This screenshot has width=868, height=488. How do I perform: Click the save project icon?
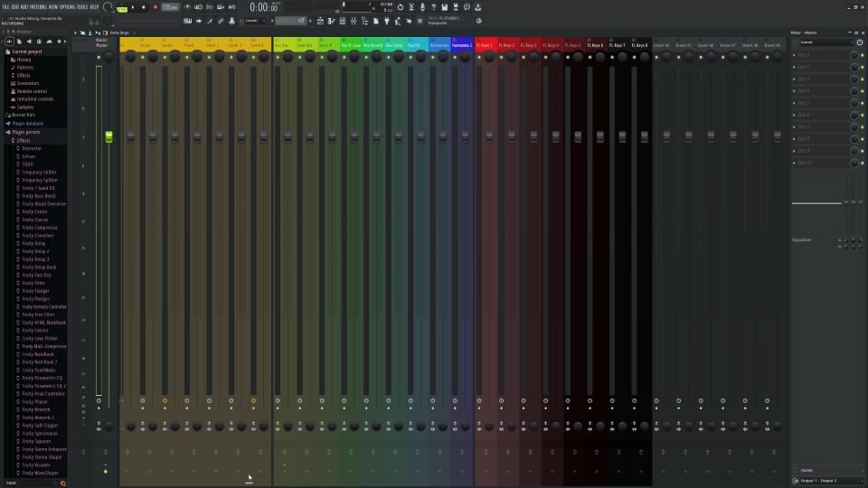tap(445, 7)
